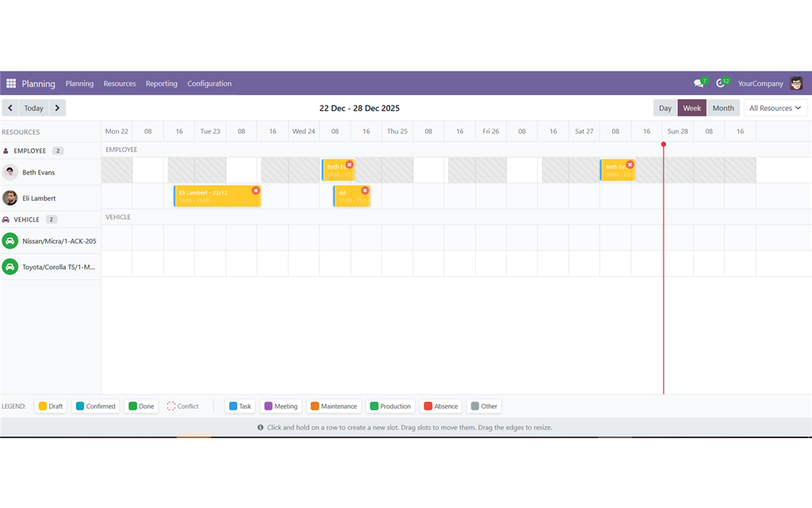Go to previous week with left arrow
Screen dimensions: 812x508
point(10,108)
